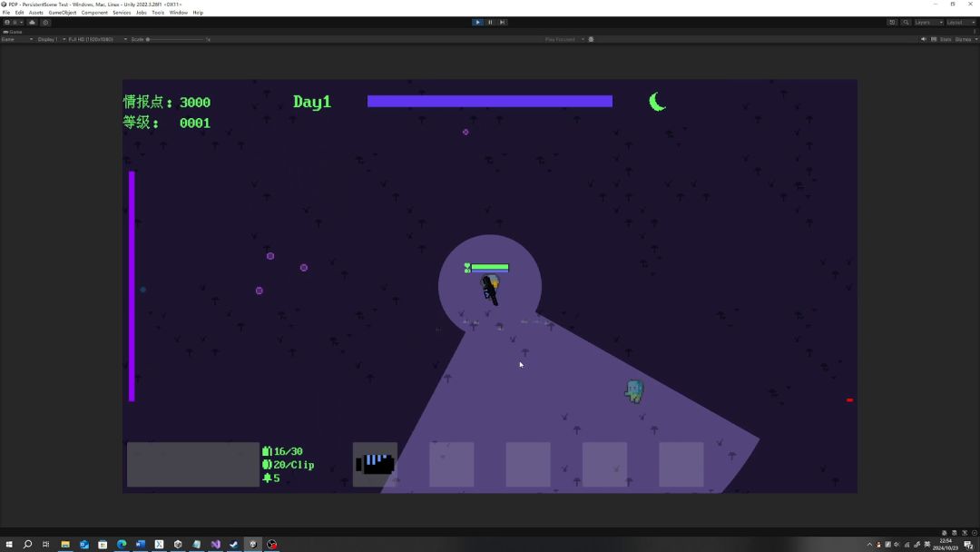This screenshot has width=980, height=552.
Task: Open the Unity cloud services icon
Action: coord(33,22)
